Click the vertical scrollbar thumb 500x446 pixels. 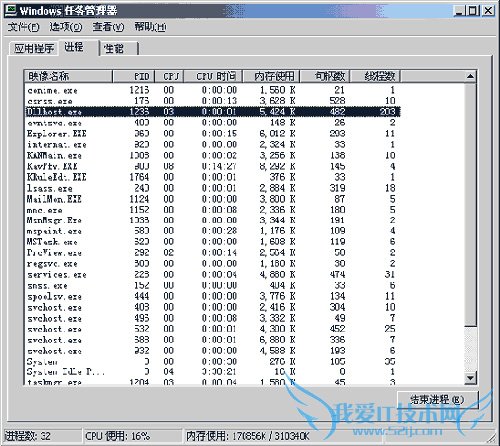470,204
